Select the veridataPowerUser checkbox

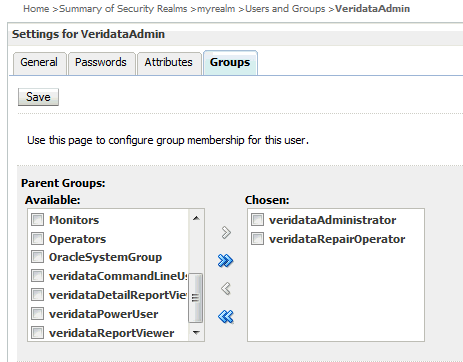[37, 314]
